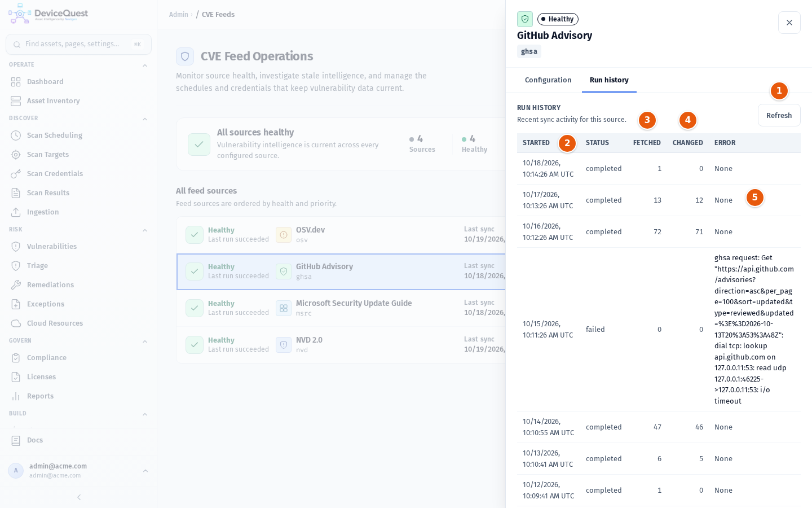Click the ghsa tag in panel header
This screenshot has width=812, height=508.
point(529,51)
